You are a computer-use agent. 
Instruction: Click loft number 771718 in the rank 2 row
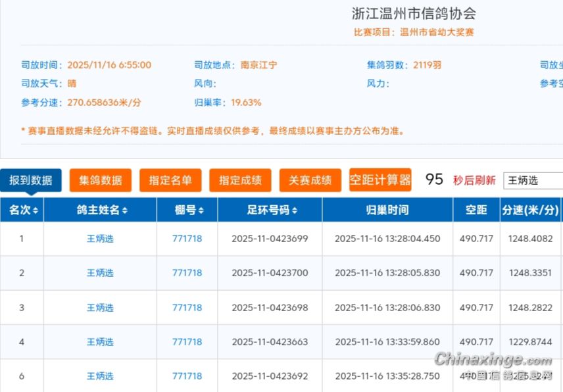pyautogui.click(x=187, y=273)
